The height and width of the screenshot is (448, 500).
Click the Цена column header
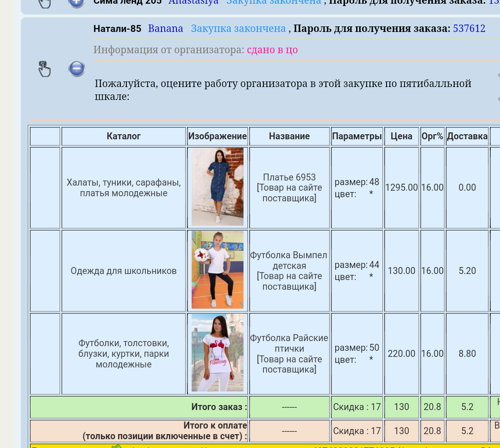401,136
